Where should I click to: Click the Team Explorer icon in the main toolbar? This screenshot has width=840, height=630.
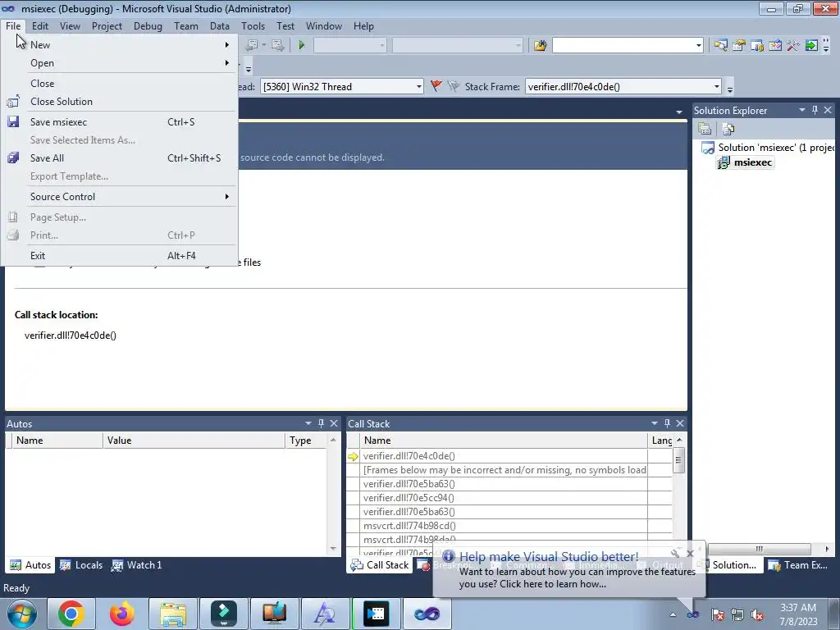[757, 46]
